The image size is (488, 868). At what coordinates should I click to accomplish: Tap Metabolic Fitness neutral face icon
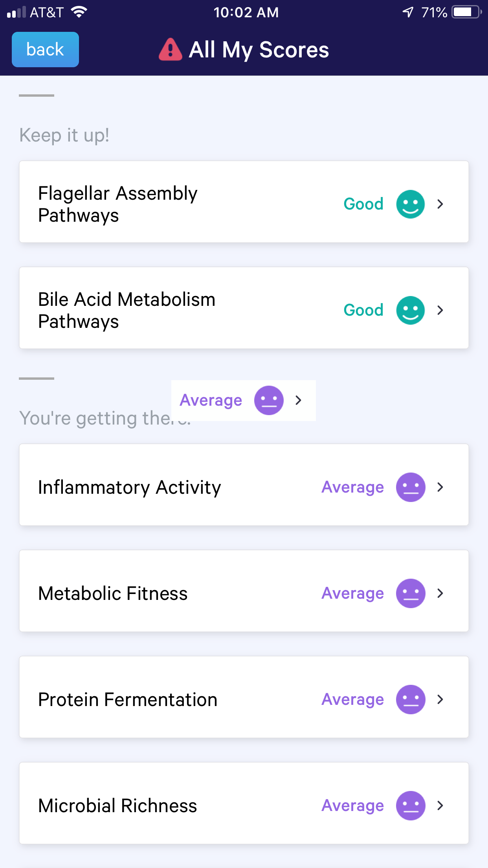(411, 593)
